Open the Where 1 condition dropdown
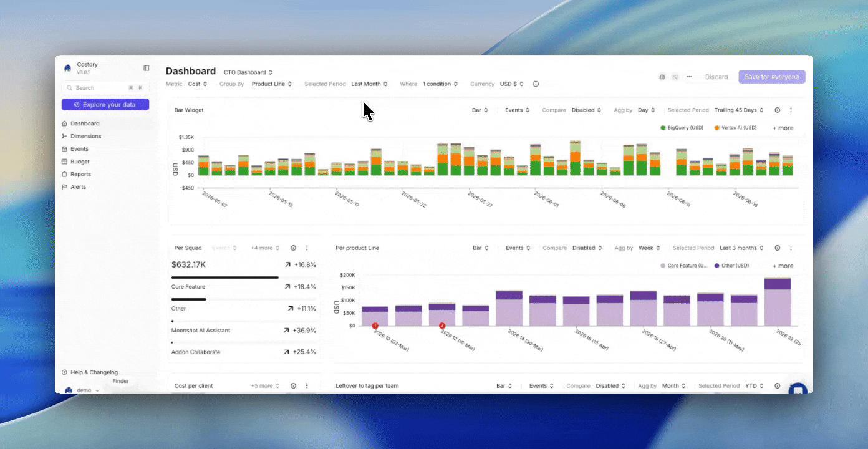 440,84
